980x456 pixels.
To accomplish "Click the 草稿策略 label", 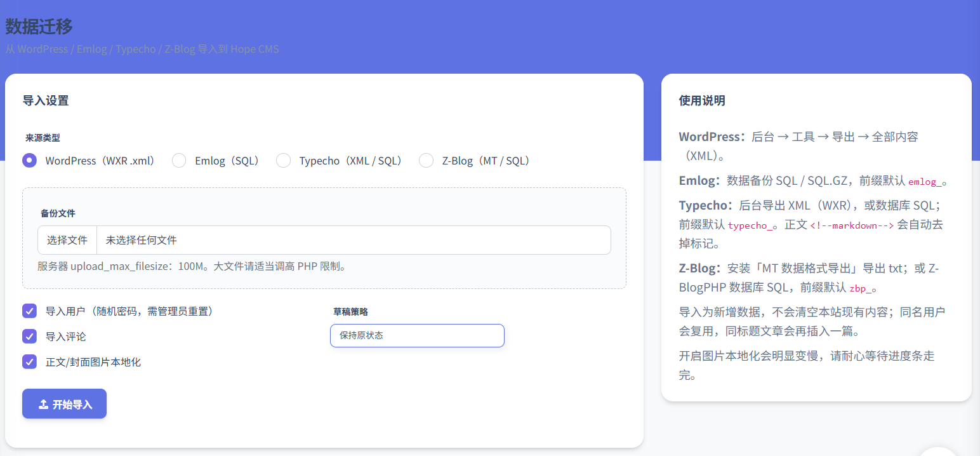I will (350, 312).
